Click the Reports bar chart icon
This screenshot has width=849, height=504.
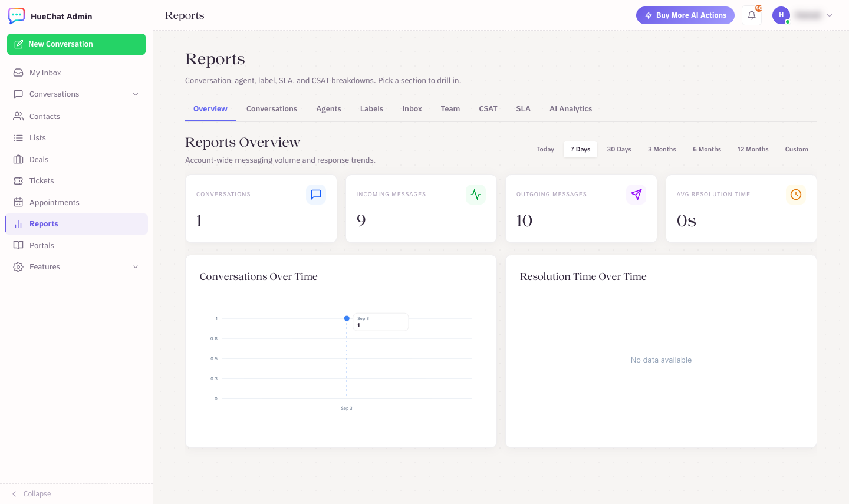coord(18,224)
